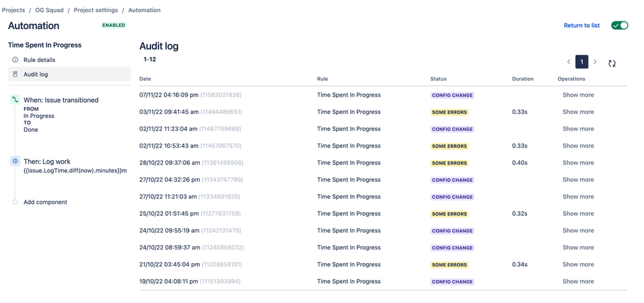Expand Show more for 07/11/22 config change

578,95
